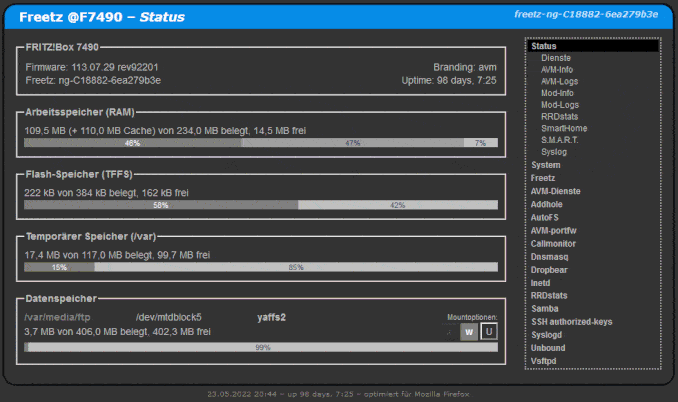
Task: Open the SSH authorized-keys page
Action: (572, 322)
